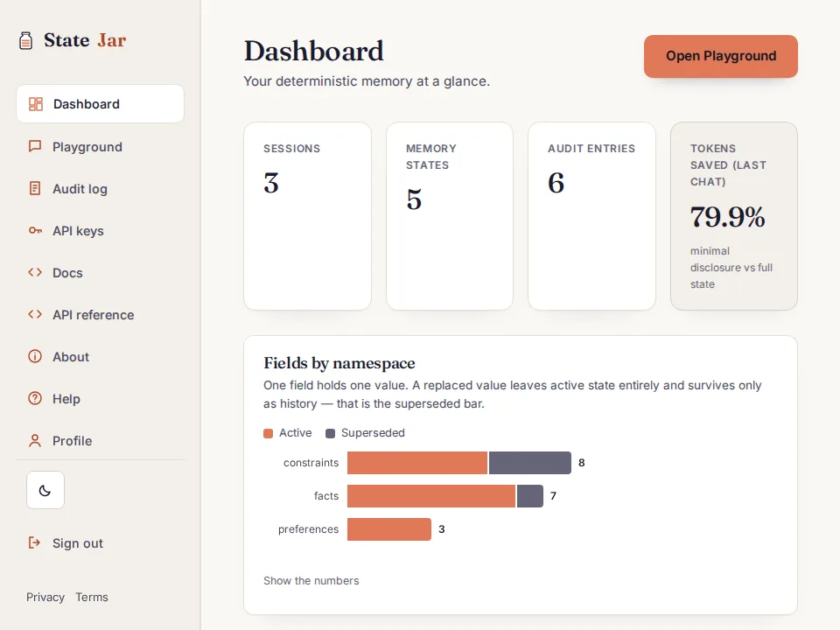The height and width of the screenshot is (630, 840).
Task: Click the Audit log document icon
Action: pos(35,189)
